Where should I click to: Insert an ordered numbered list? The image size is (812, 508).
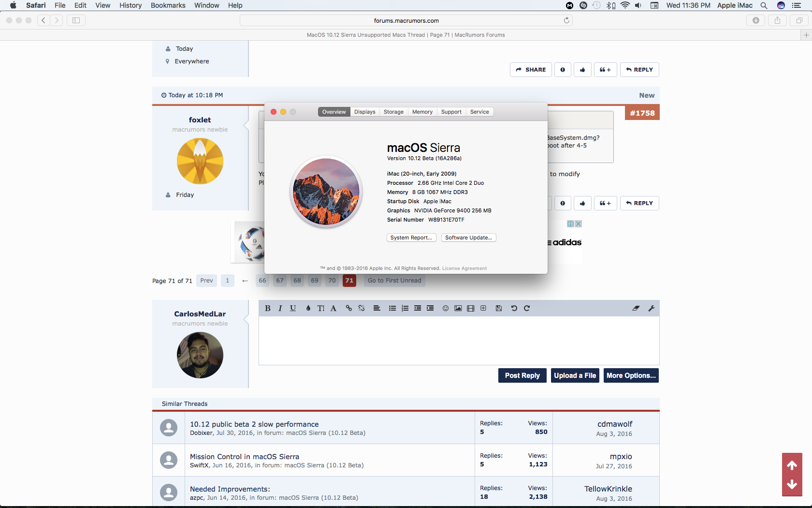tap(405, 308)
